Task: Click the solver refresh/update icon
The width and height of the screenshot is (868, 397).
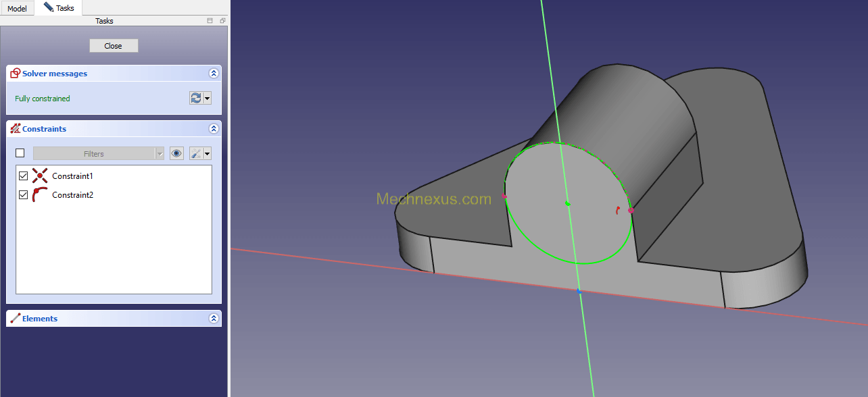Action: (195, 99)
